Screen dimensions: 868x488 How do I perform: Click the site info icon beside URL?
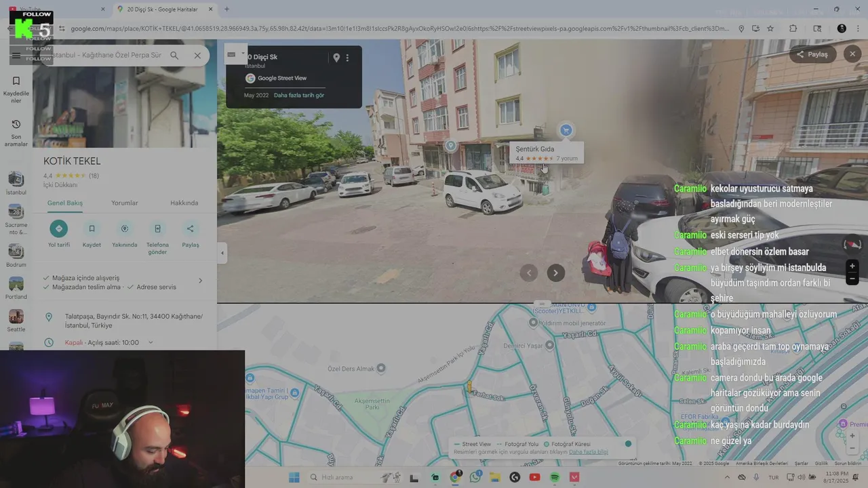click(62, 28)
